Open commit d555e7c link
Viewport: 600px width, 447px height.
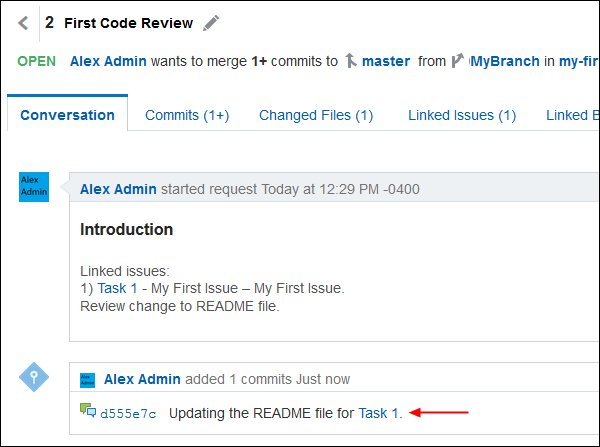coord(126,412)
